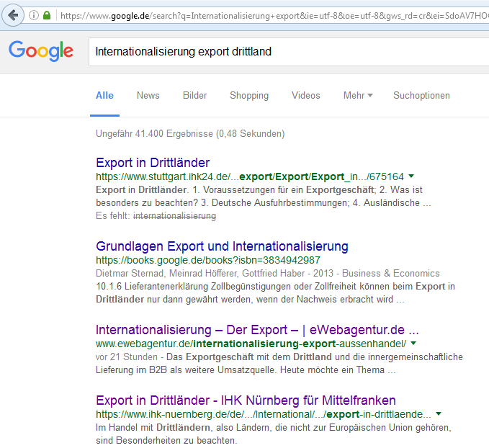Open first result Export in Drittländer
Screen dimensions: 489x448
coord(153,163)
